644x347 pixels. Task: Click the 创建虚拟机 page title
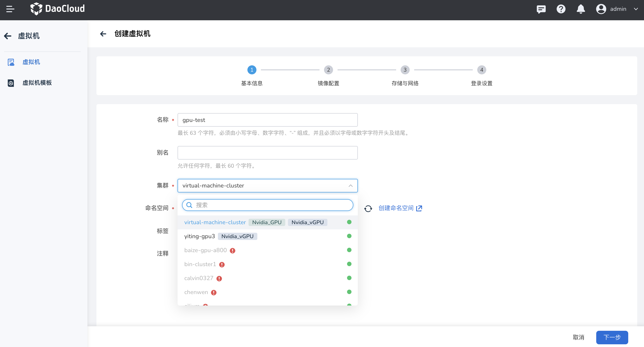click(x=132, y=34)
